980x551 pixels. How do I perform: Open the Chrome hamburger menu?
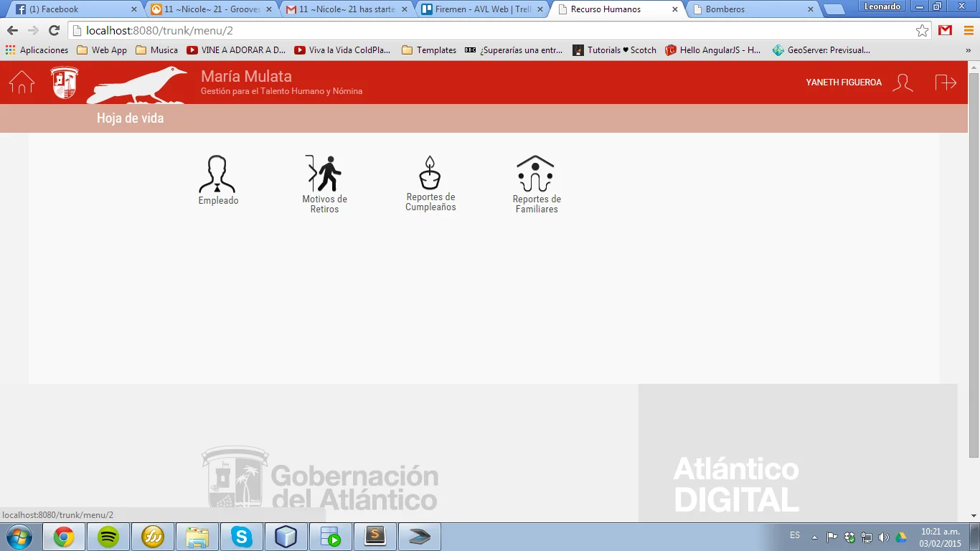click(969, 31)
